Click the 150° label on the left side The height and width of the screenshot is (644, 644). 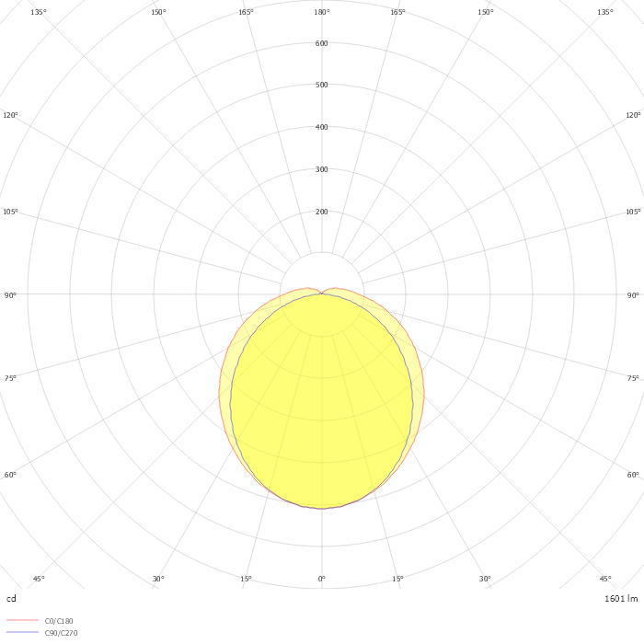(x=158, y=12)
